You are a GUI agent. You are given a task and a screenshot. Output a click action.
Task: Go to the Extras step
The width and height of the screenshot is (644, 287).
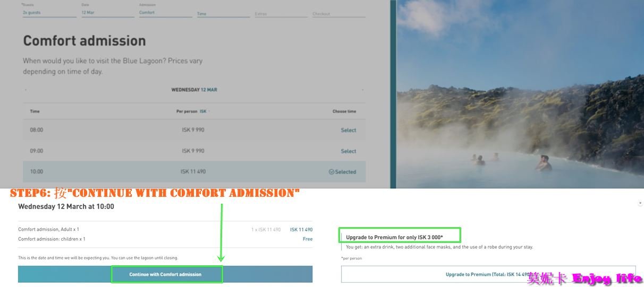(x=281, y=14)
